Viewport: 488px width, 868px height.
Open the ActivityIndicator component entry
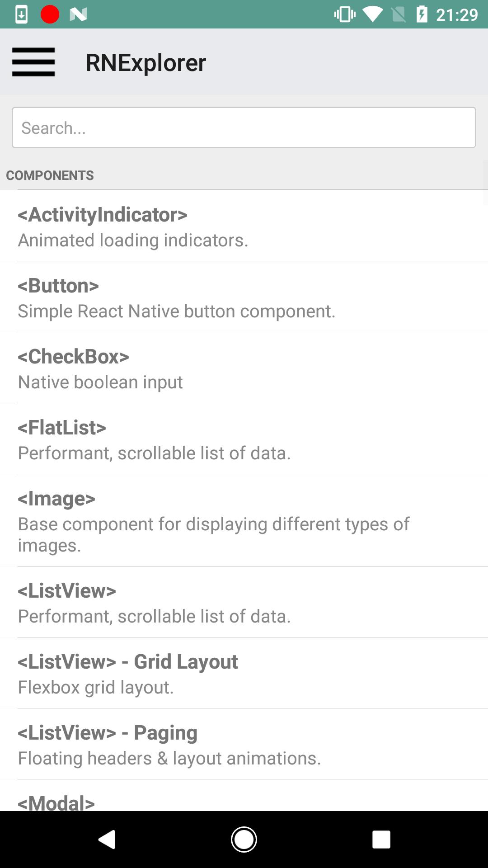click(244, 225)
